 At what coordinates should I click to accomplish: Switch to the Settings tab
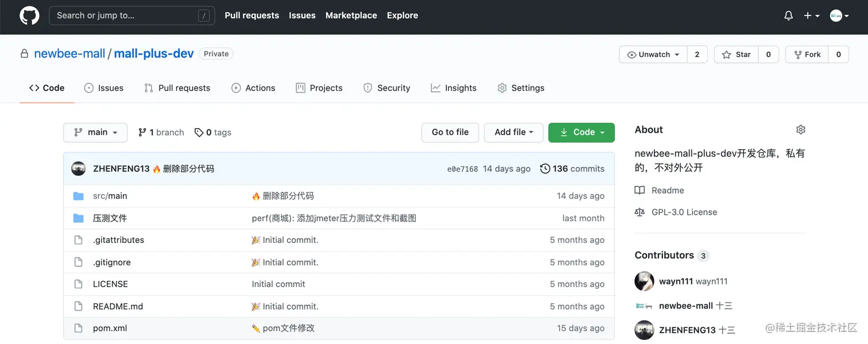pyautogui.click(x=521, y=88)
